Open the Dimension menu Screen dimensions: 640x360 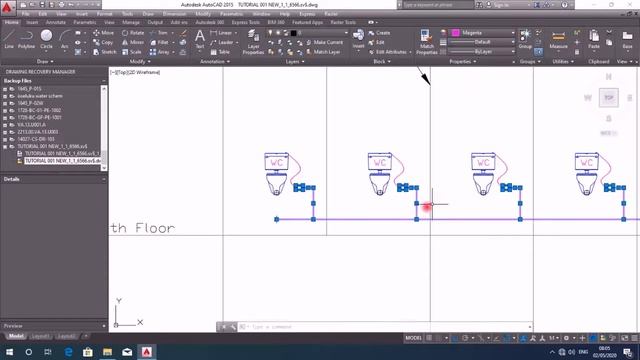pos(174,14)
